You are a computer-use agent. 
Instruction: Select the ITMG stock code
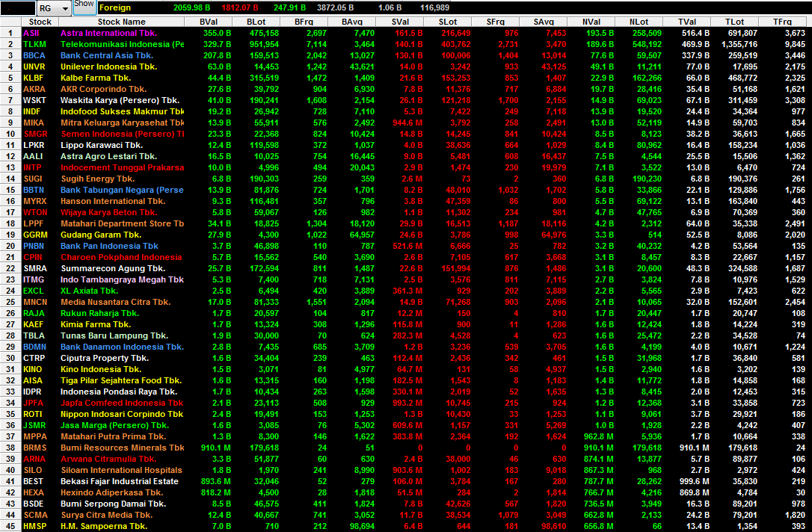[x=34, y=280]
